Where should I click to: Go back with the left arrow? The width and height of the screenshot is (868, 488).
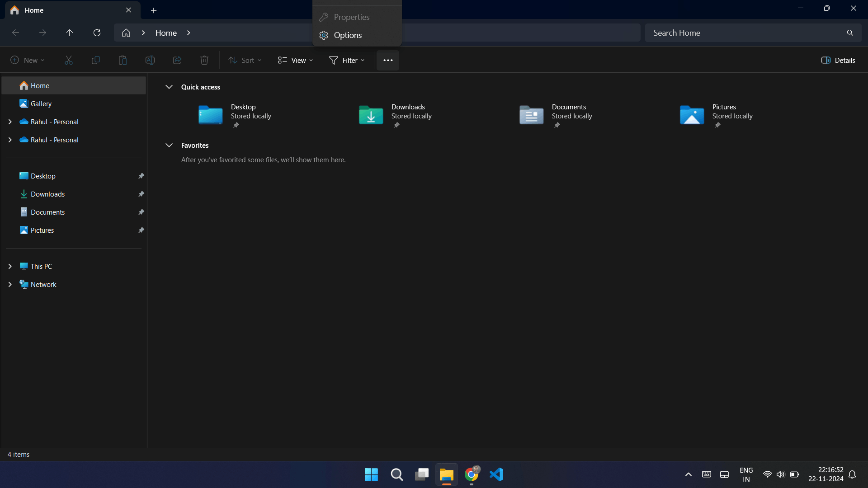(x=15, y=33)
